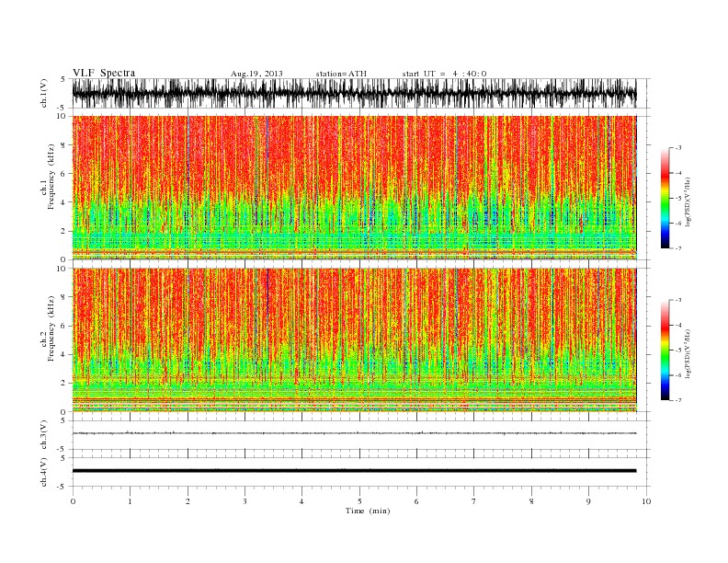Click the "ch.3(V)" axis label
The image size is (728, 563).
click(44, 434)
